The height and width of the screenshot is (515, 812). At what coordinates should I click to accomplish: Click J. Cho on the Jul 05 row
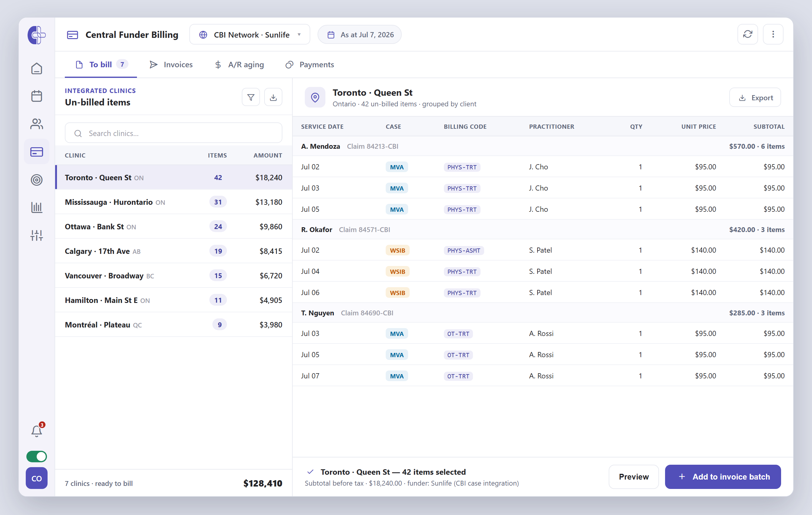pyautogui.click(x=538, y=209)
